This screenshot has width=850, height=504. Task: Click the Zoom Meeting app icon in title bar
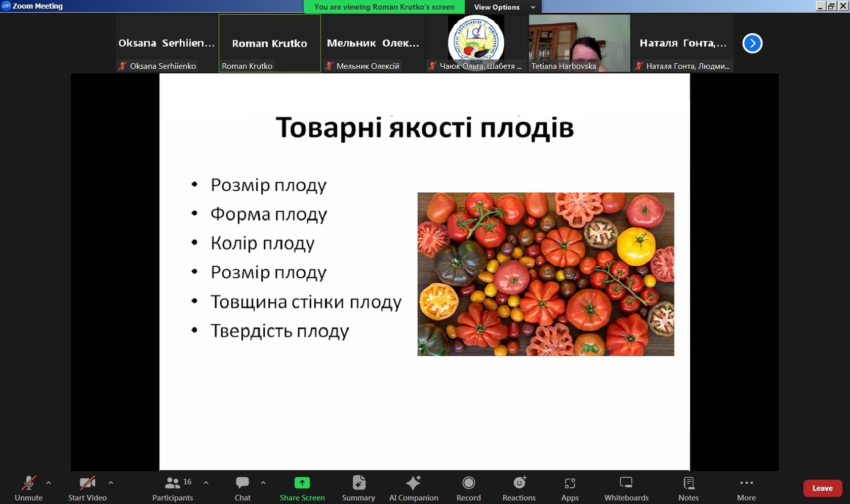pos(6,6)
